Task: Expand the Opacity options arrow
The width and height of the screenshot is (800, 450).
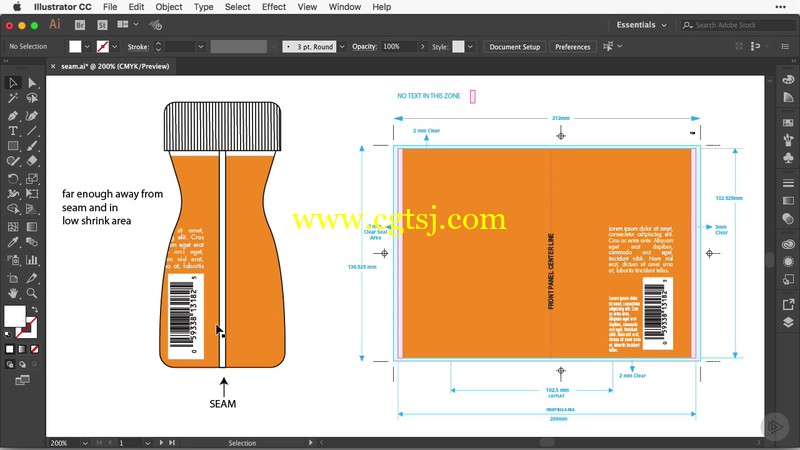Action: tap(422, 46)
